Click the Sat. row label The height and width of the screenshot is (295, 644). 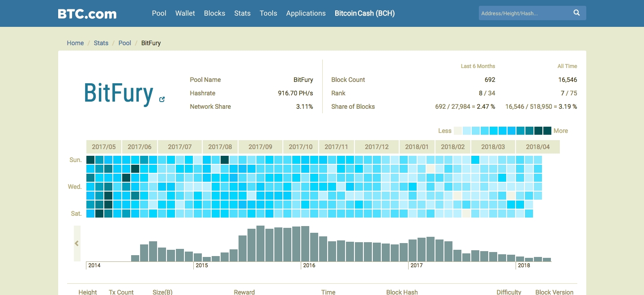[x=77, y=214]
